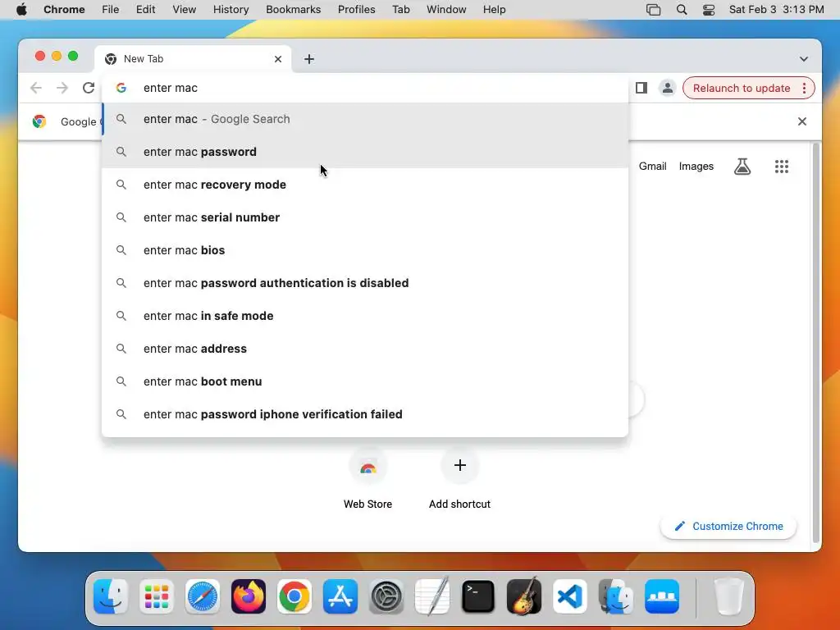Open the Window menu
This screenshot has width=840, height=630.
[x=446, y=10]
